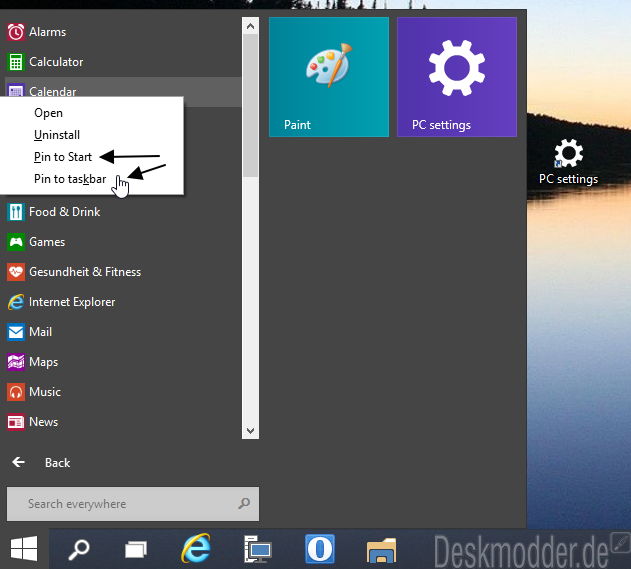This screenshot has width=631, height=569.
Task: Open the Maps app icon
Action: coord(16,362)
